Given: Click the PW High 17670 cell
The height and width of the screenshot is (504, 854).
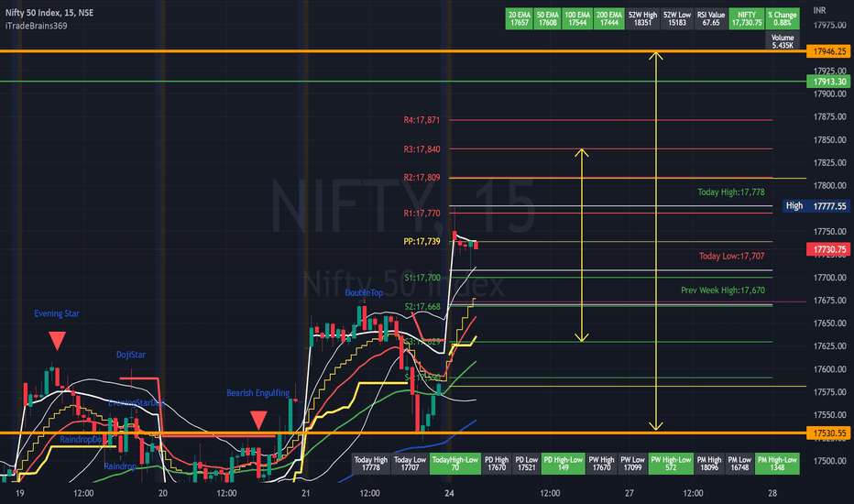Looking at the screenshot, I should [x=601, y=464].
